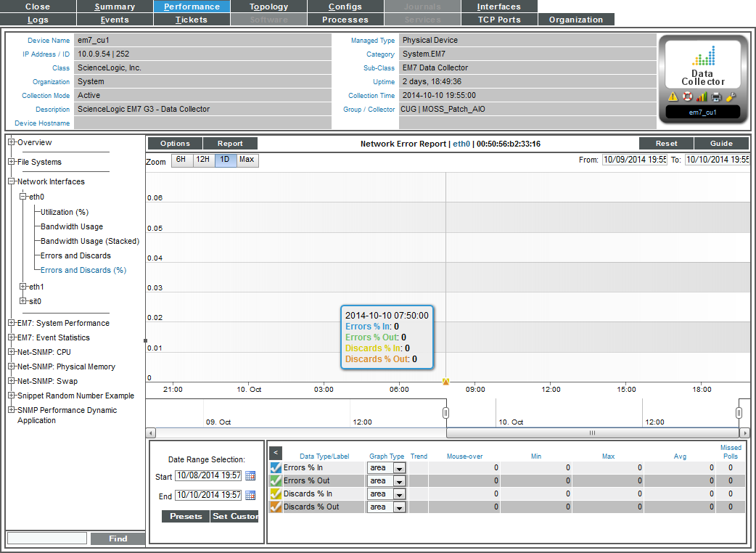Collapse the Network Interfaces tree node
The height and width of the screenshot is (553, 756).
(12, 181)
